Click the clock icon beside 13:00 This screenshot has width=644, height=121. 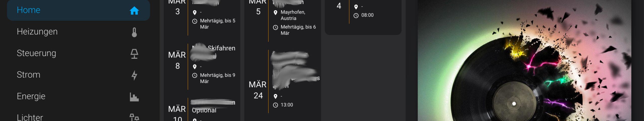275,105
